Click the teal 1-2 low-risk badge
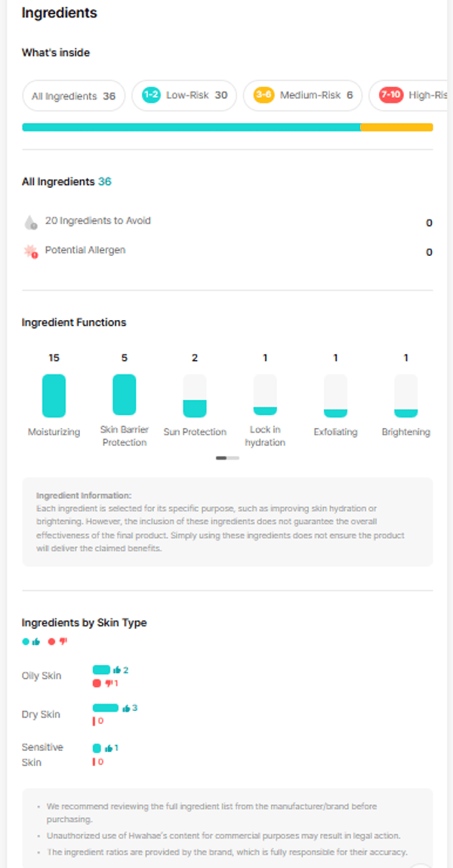453x868 pixels. point(150,96)
